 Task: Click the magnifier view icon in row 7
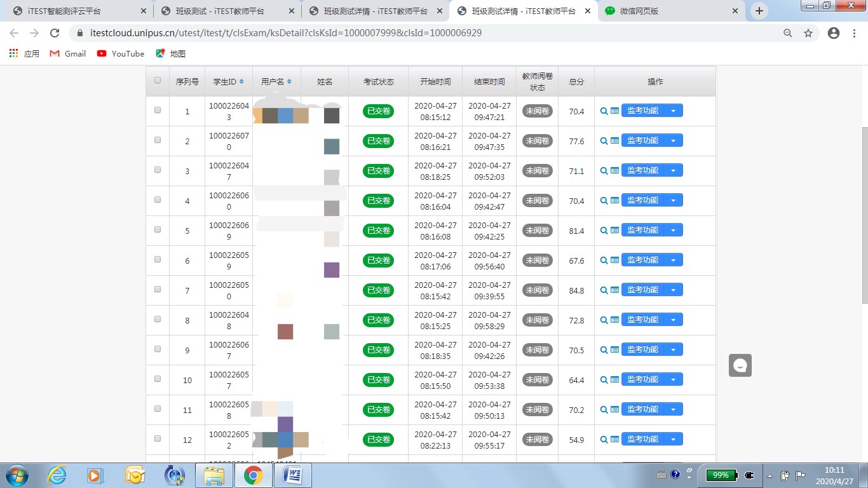click(x=604, y=290)
